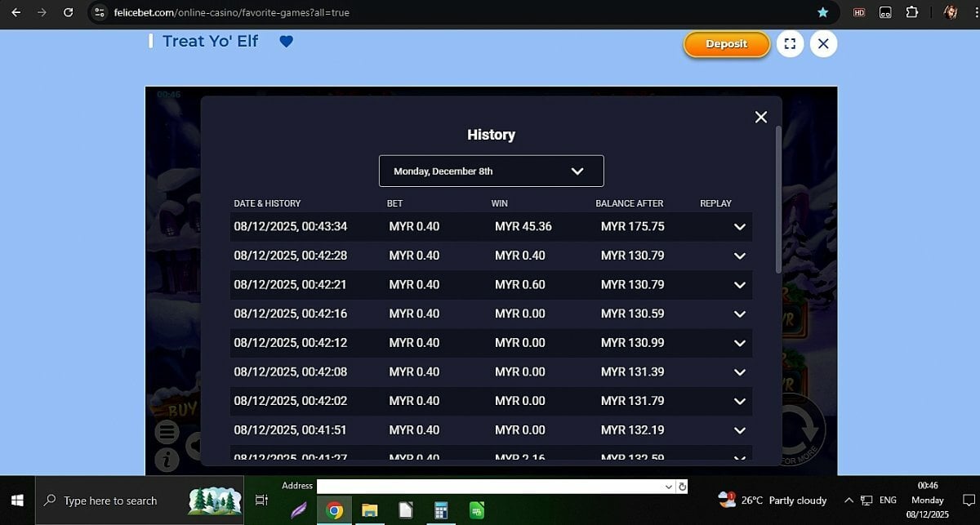View site information in the address bar
Screen dimensions: 980x525
pyautogui.click(x=100, y=12)
